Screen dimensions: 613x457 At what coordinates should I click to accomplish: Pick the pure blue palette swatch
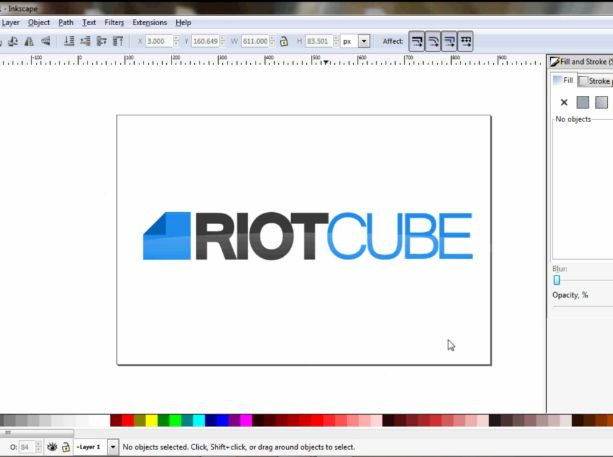pos(222,420)
